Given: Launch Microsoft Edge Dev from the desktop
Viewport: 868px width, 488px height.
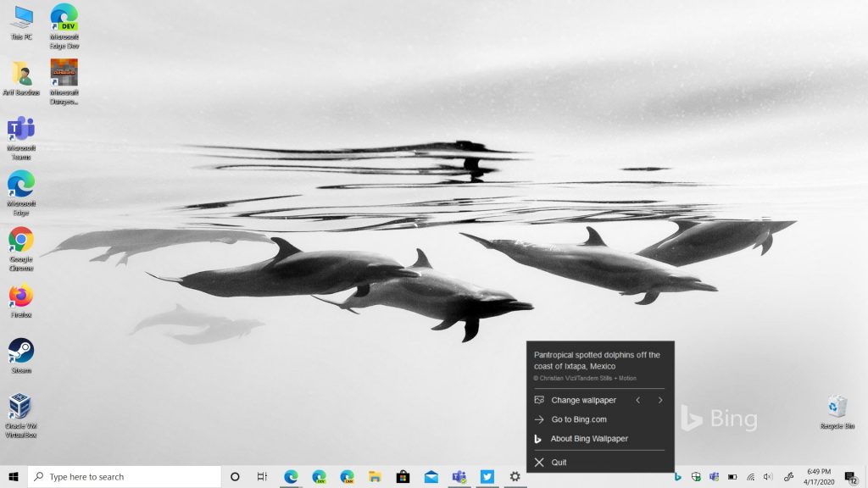Looking at the screenshot, I should point(64,26).
